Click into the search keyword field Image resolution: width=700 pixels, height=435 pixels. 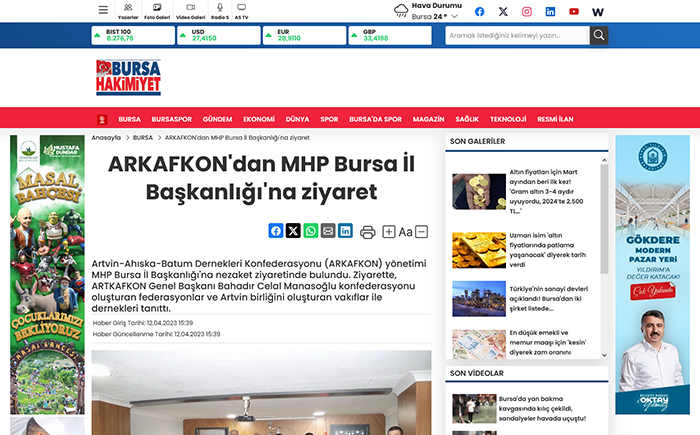click(x=517, y=35)
